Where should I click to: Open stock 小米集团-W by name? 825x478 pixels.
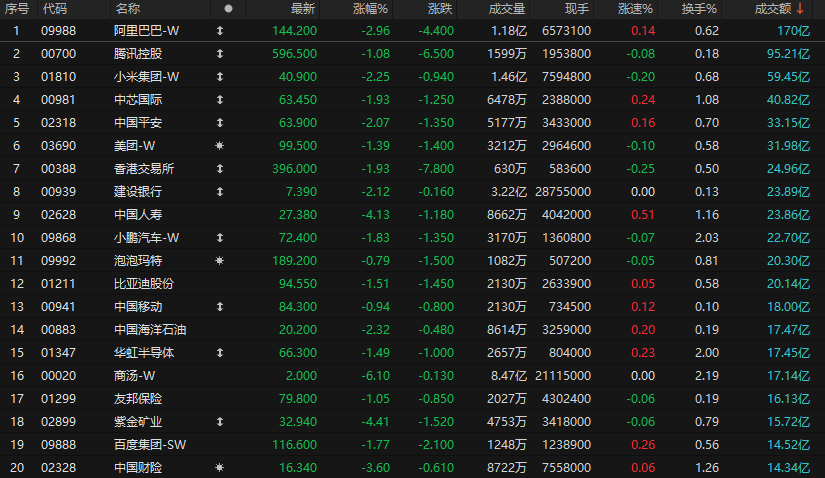point(146,77)
